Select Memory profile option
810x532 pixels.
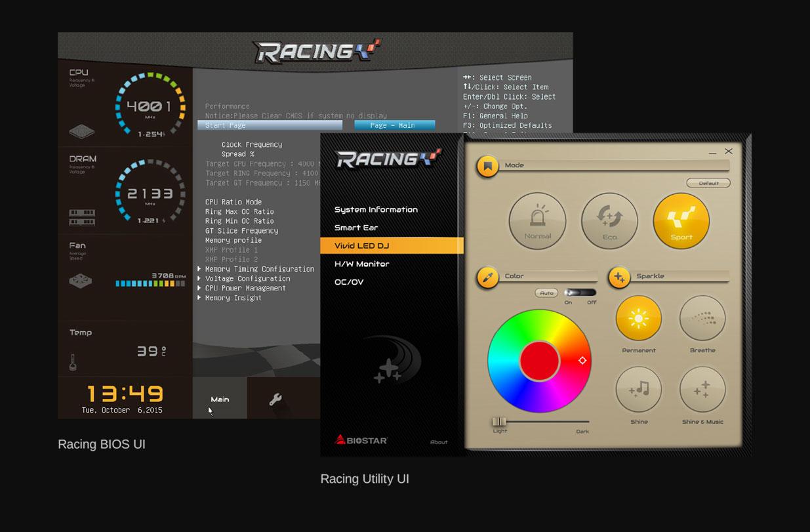coord(233,240)
